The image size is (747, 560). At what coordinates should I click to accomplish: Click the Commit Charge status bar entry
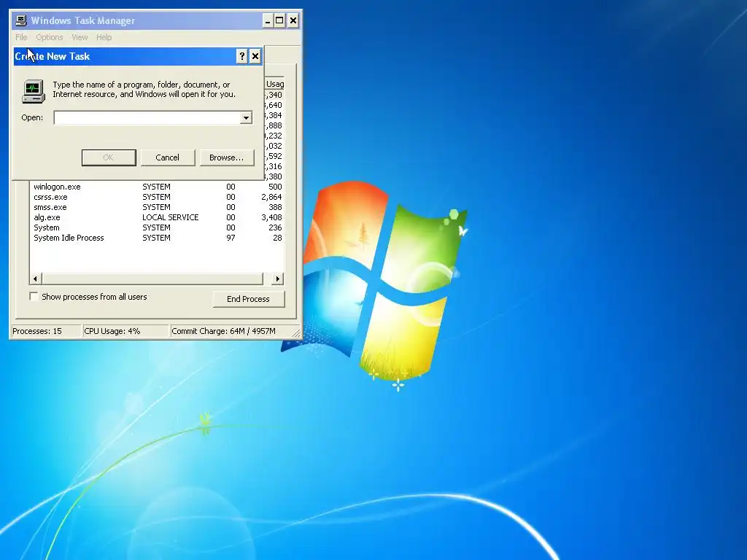point(230,331)
